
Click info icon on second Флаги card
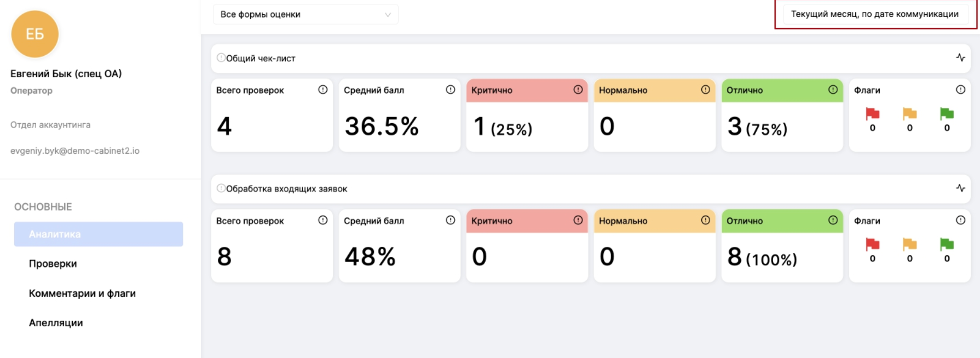point(960,220)
